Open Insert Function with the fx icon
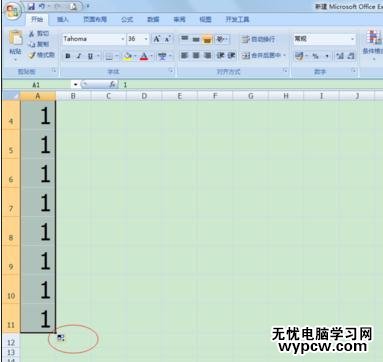This screenshot has height=362, width=383. tap(113, 85)
